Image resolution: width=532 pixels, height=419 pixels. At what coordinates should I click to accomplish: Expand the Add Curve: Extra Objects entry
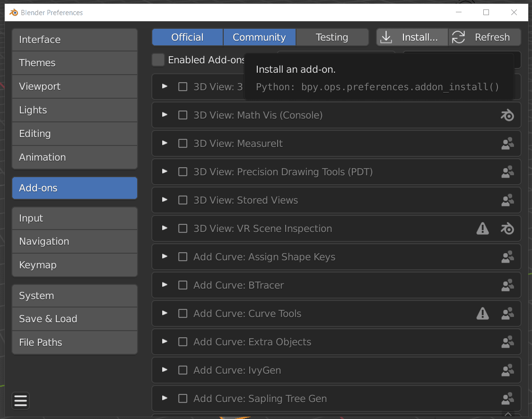tap(165, 342)
